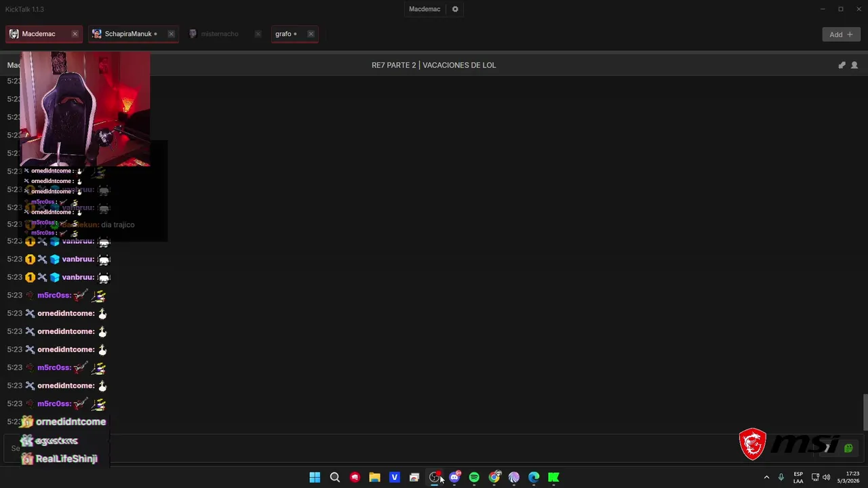Open the clock showing 17:23
Image resolution: width=868 pixels, height=488 pixels.
(848, 477)
